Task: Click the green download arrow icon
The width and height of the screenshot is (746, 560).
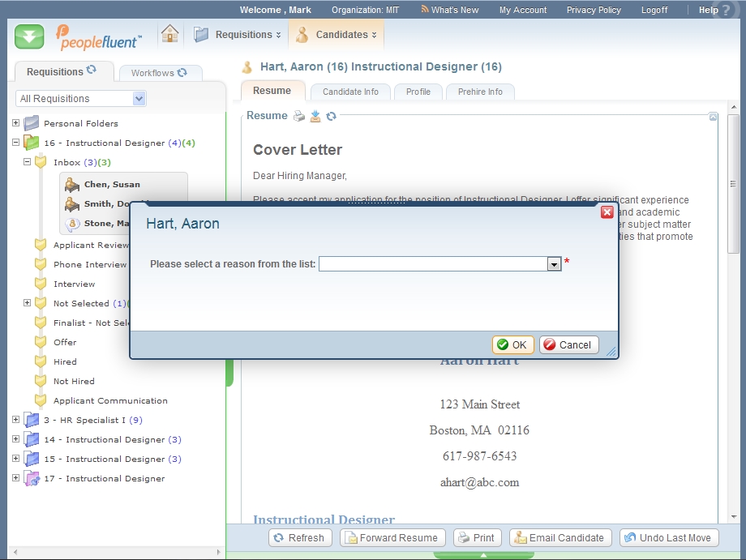Action: [x=29, y=36]
